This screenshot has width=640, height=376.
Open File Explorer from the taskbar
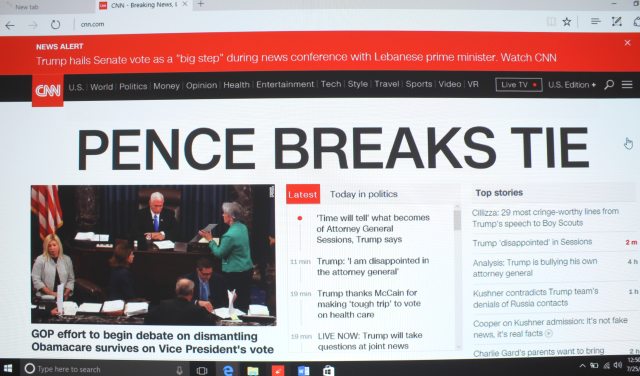point(253,370)
